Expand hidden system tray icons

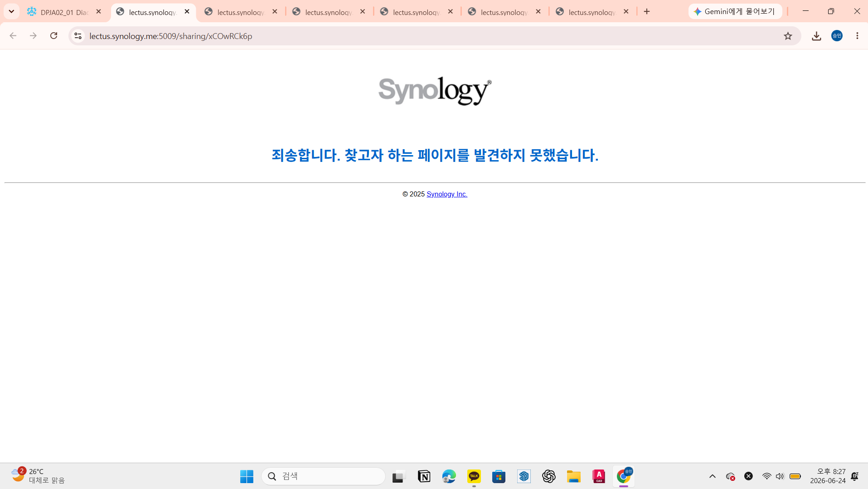(x=713, y=476)
